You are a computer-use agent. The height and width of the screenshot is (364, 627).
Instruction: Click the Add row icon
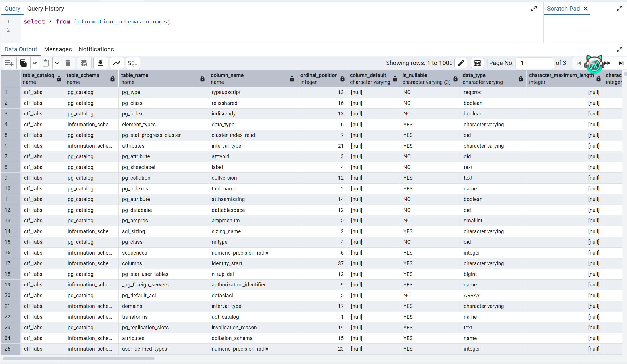[x=9, y=63]
